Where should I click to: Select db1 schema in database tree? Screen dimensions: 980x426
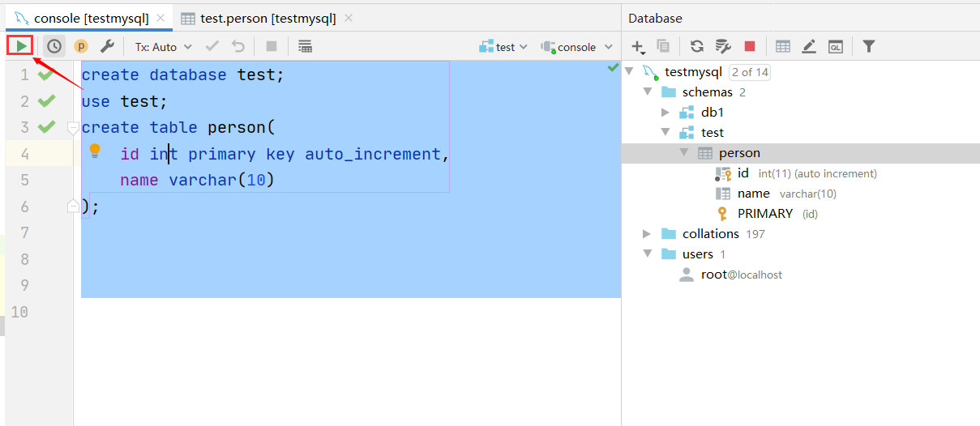(x=713, y=113)
